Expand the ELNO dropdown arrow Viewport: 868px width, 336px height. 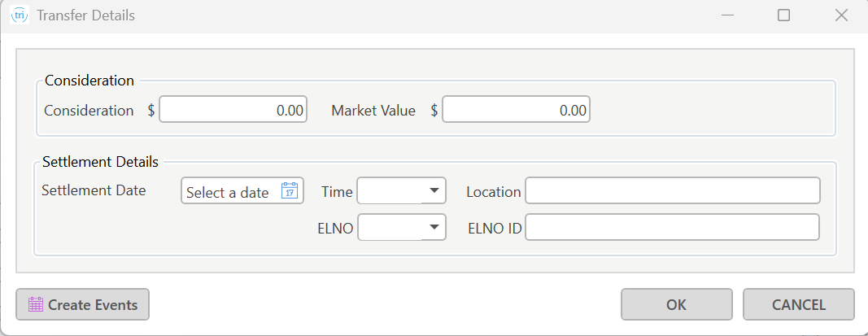[434, 227]
